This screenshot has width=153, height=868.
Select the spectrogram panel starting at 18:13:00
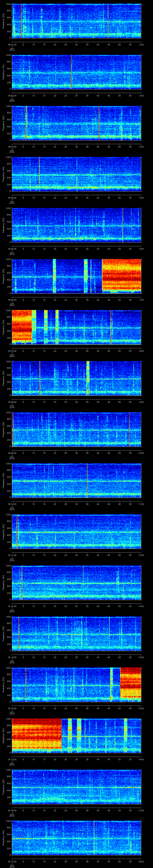[76, 634]
